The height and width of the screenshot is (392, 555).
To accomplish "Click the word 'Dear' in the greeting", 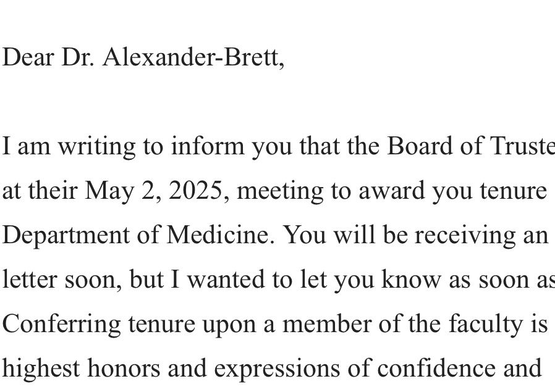I will point(28,57).
